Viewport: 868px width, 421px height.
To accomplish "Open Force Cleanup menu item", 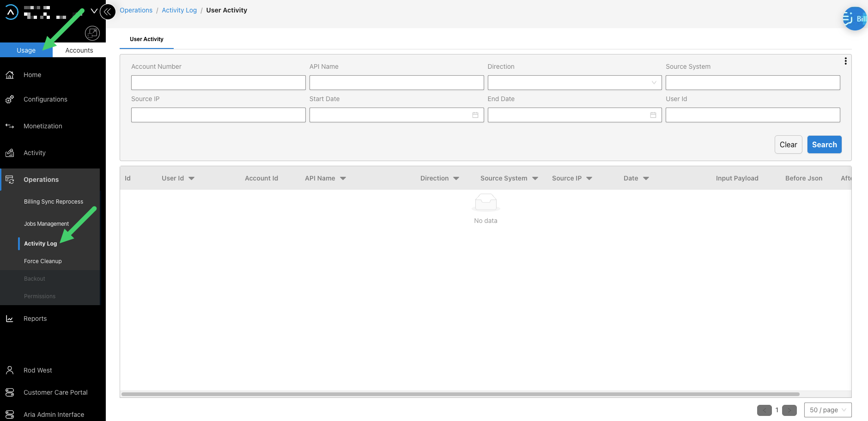I will 43,261.
